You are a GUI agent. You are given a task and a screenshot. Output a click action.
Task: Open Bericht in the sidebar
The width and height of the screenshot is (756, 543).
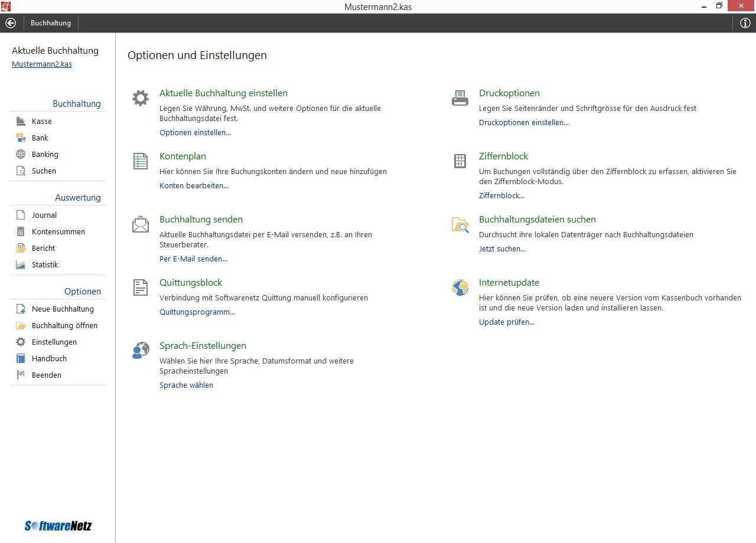[x=44, y=248]
